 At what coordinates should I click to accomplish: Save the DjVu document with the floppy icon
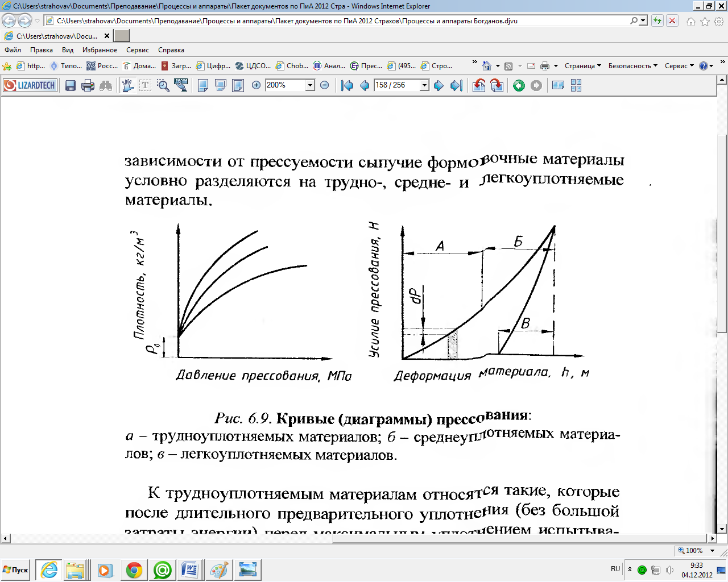71,85
